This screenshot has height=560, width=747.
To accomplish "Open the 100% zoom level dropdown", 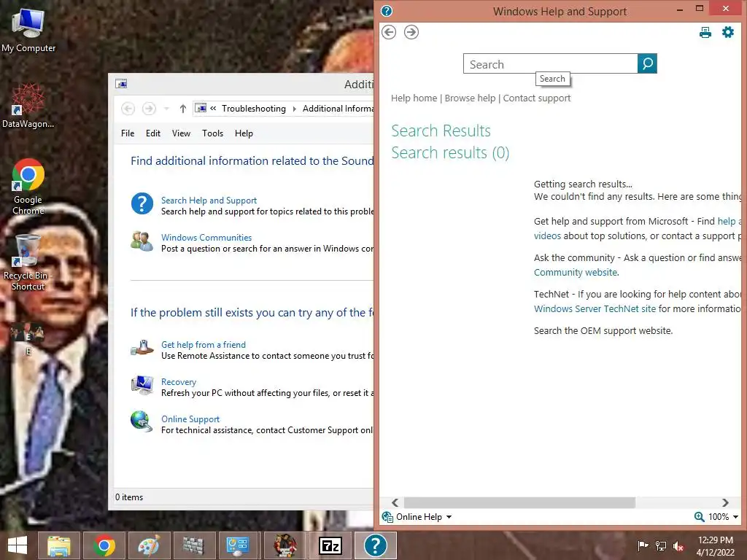I will pyautogui.click(x=735, y=517).
